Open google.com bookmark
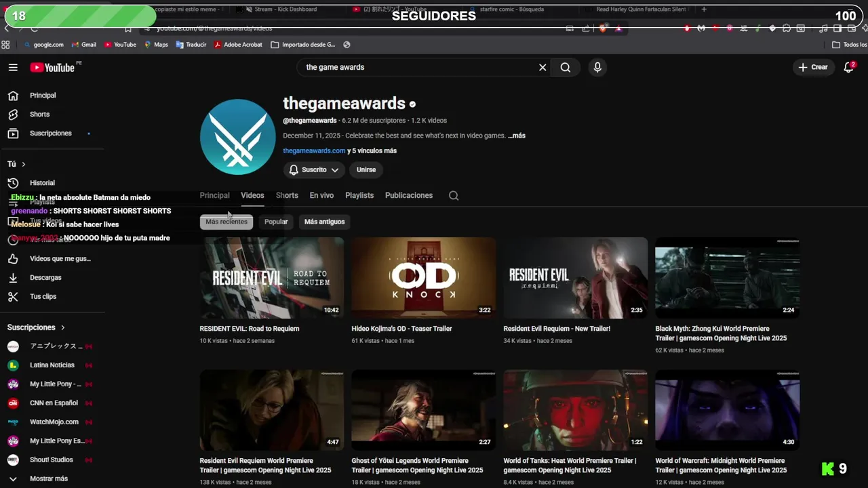Image resolution: width=868 pixels, height=488 pixels. tap(43, 45)
